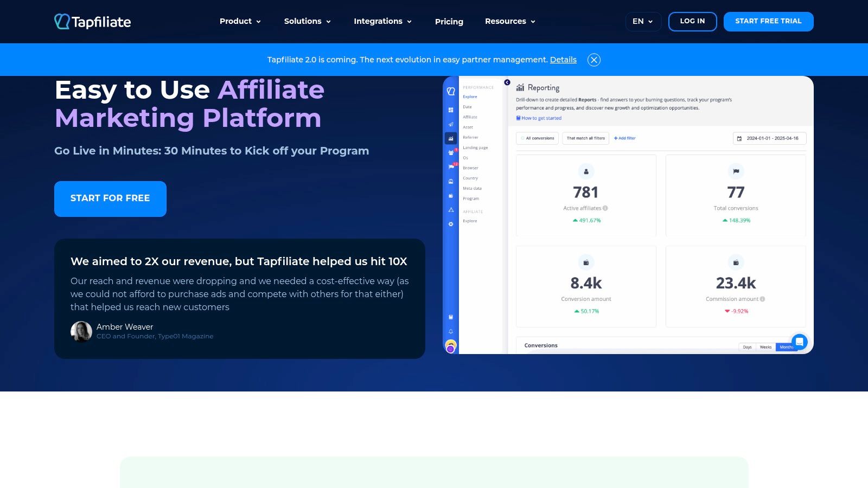
Task: Expand the Product dropdown menu
Action: coord(240,22)
